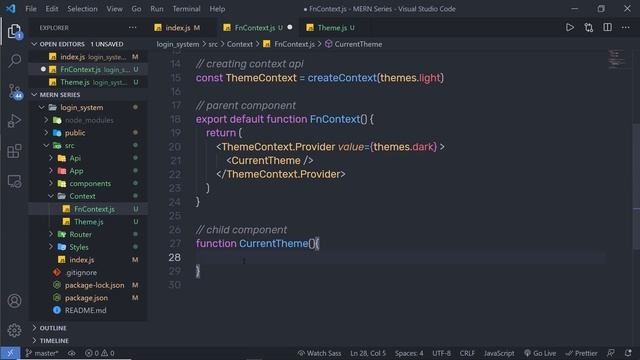Click the Run Code play icon

[x=569, y=27]
